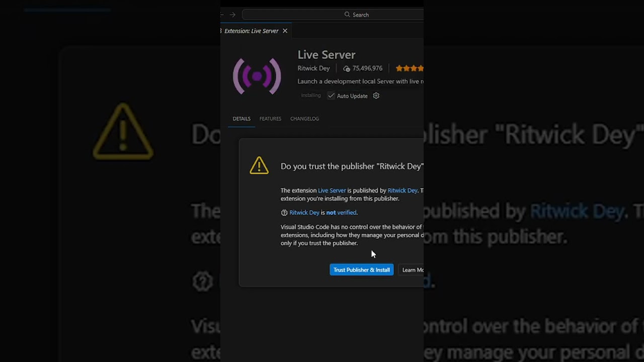The width and height of the screenshot is (644, 362).
Task: Open Ritwick Dey publisher name in header
Action: (313, 68)
